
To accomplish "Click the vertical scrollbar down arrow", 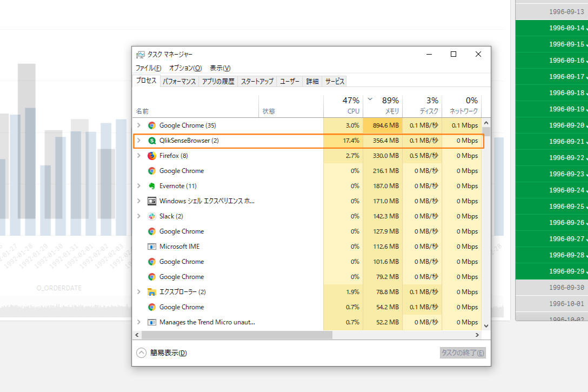I will [x=486, y=326].
